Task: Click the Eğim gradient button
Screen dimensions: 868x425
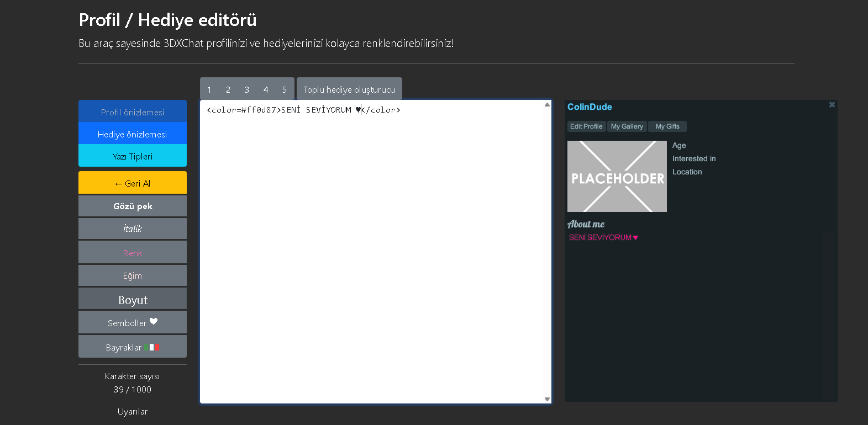Action: [133, 275]
